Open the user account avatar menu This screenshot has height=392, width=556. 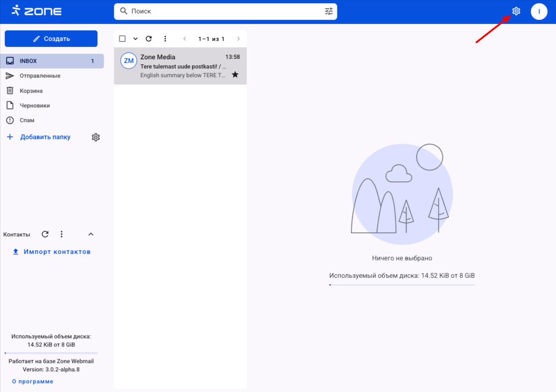pyautogui.click(x=539, y=11)
